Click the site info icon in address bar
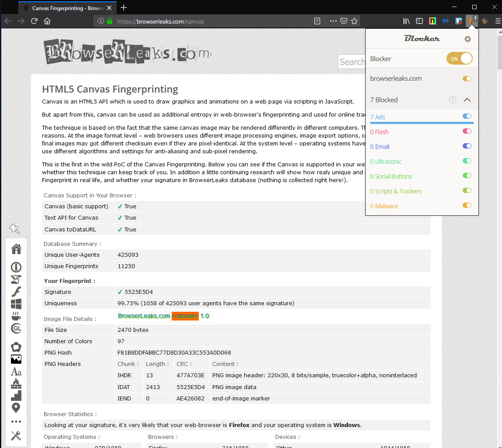The image size is (502, 448). click(x=101, y=21)
